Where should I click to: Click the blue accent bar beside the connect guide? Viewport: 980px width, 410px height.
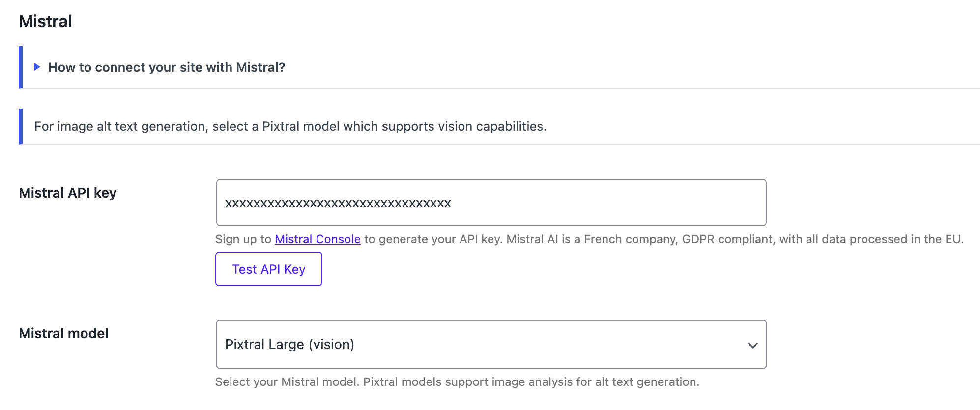(x=21, y=67)
